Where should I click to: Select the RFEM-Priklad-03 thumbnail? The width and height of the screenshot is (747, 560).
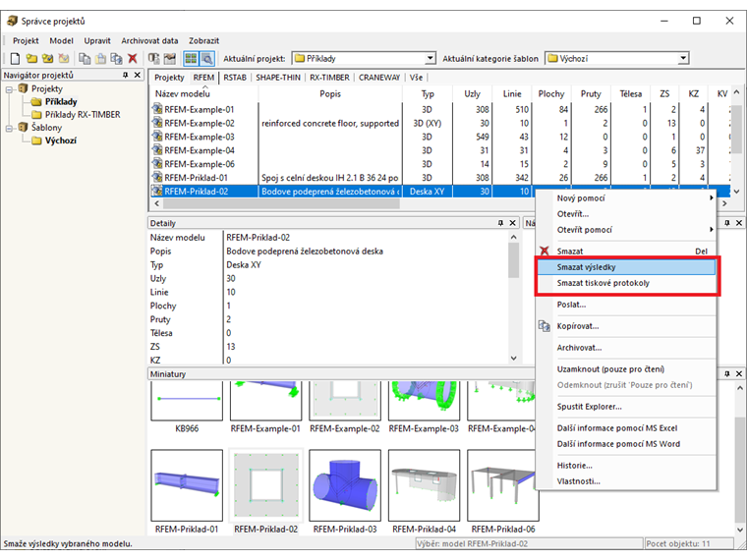point(345,491)
